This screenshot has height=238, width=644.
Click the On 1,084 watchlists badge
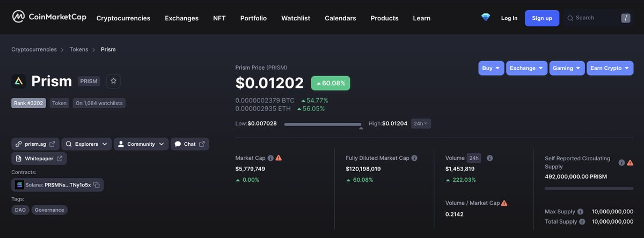99,103
